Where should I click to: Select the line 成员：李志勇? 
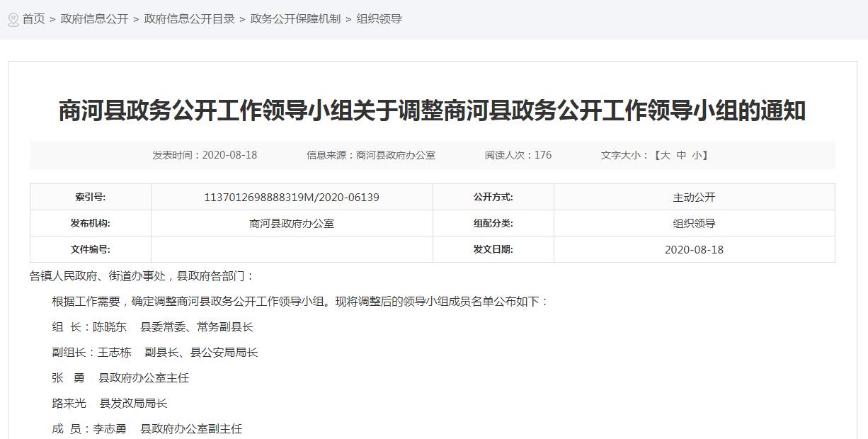click(147, 429)
